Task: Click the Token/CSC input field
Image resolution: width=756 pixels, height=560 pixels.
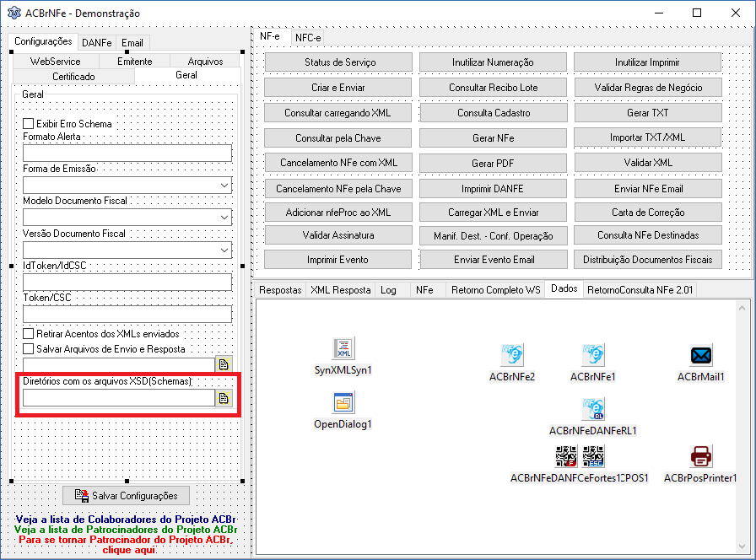Action: 127,315
